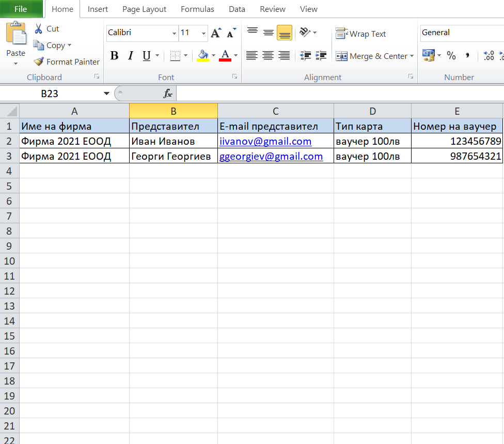Click into the formula bar
504x444 pixels.
(340, 94)
